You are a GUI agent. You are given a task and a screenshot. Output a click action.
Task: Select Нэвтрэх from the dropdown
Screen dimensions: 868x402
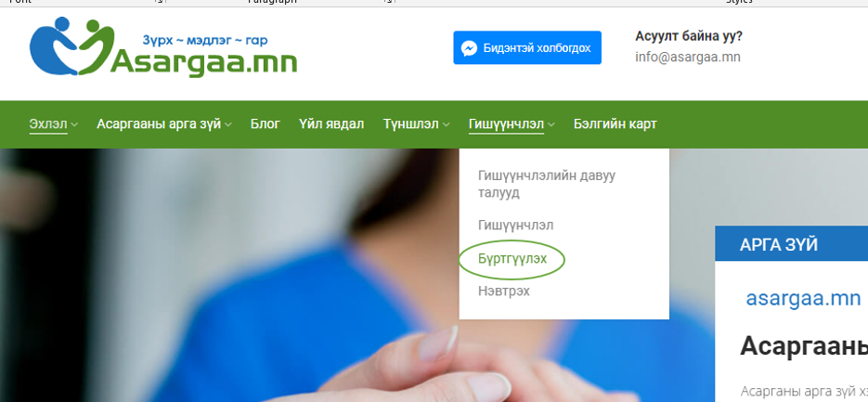coord(504,291)
